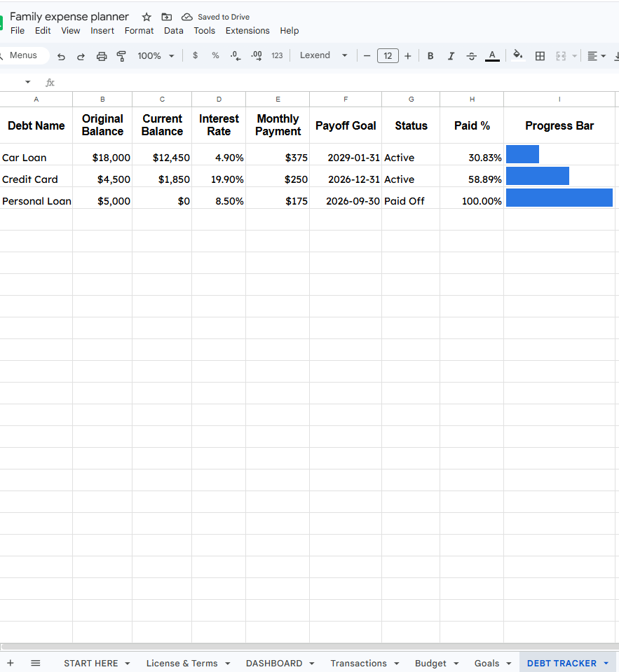Star the Family expense planner document

click(x=147, y=17)
